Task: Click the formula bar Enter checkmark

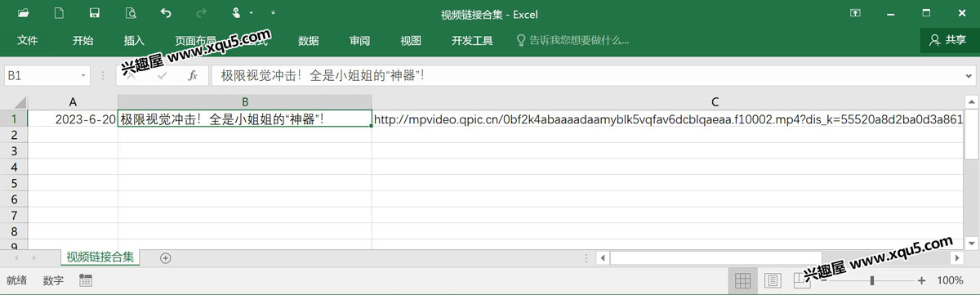Action: (x=162, y=75)
